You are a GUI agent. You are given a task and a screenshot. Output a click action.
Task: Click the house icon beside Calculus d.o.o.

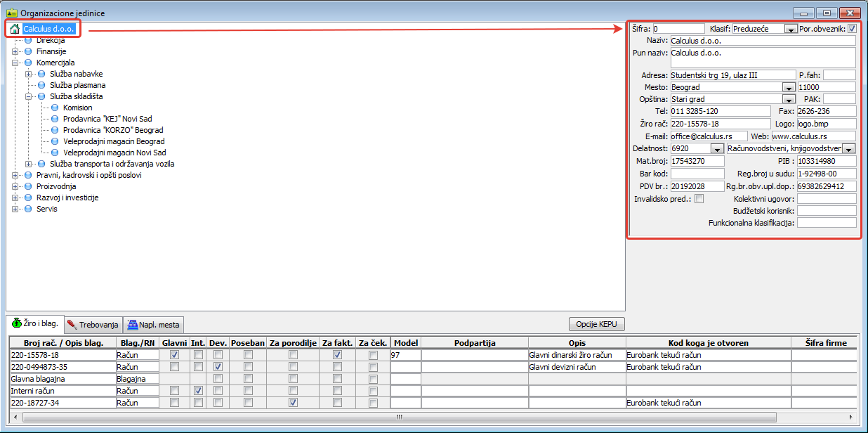click(14, 29)
